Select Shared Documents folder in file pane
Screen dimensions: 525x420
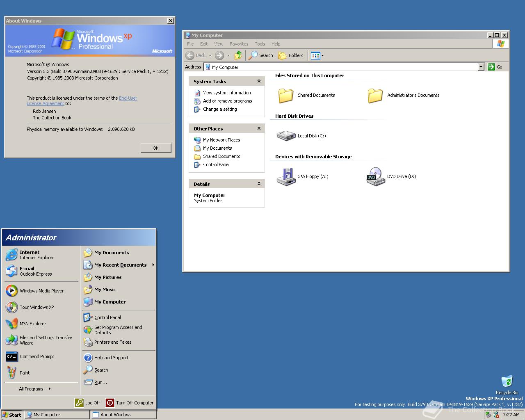pos(306,95)
